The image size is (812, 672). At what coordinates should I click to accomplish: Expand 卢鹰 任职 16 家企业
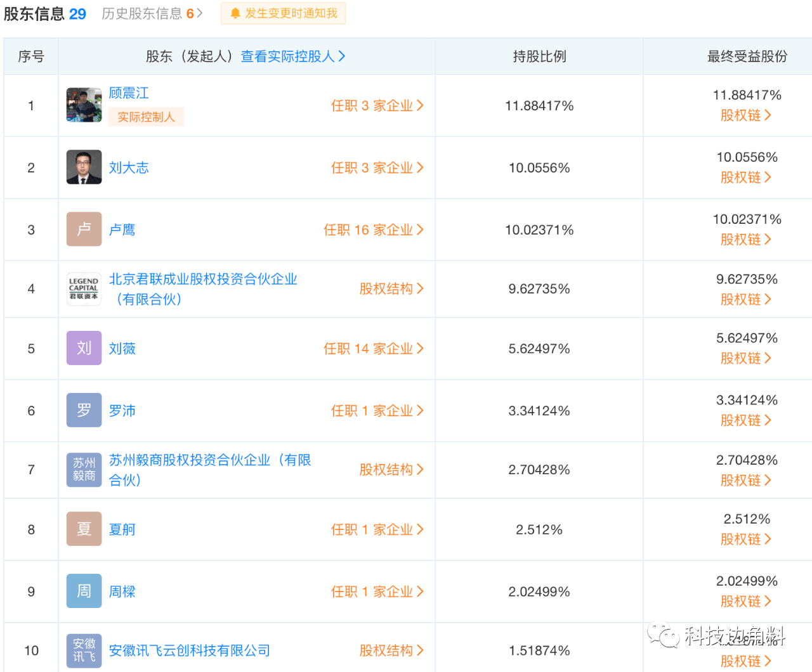click(373, 230)
